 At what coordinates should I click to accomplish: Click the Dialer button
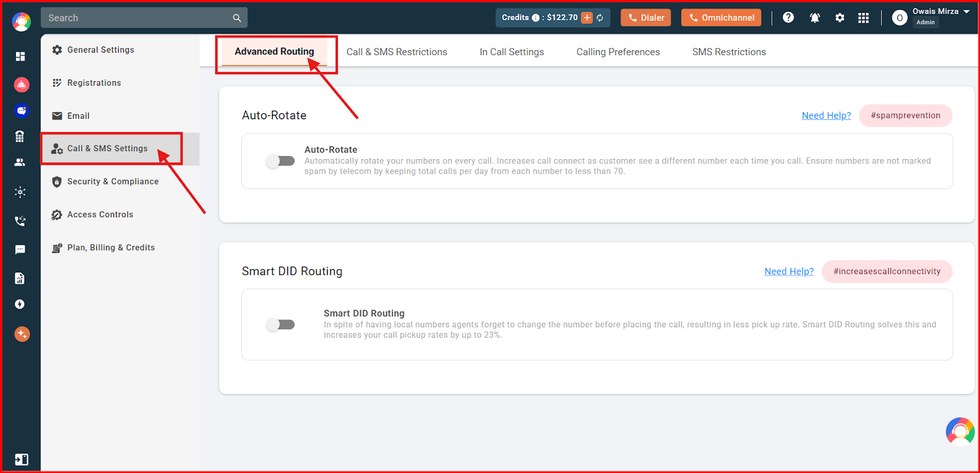click(646, 18)
